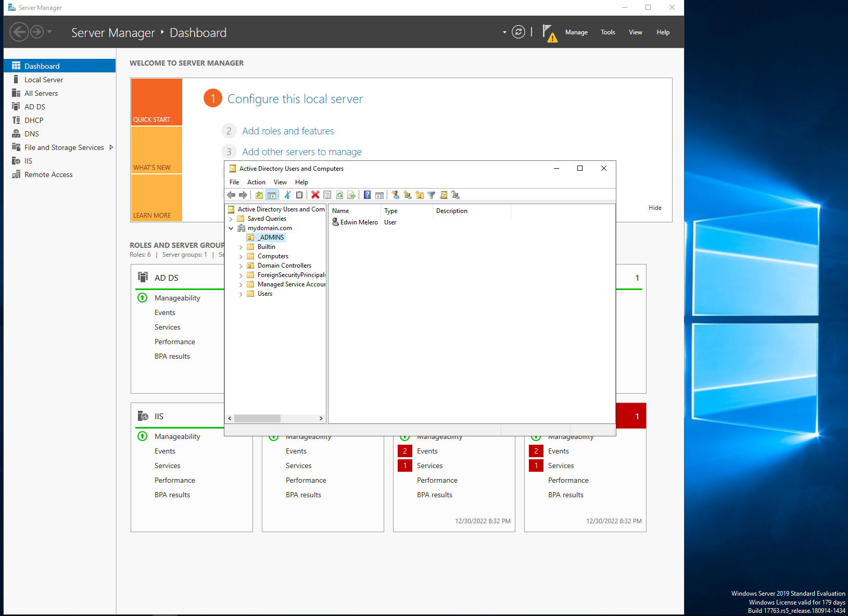This screenshot has width=848, height=616.
Task: Delete the selected object with red X icon
Action: tap(315, 195)
